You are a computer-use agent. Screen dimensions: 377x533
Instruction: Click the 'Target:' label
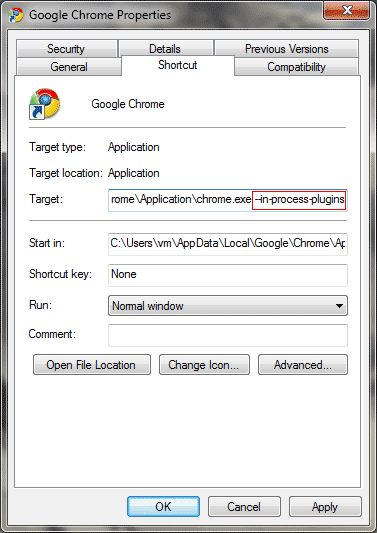click(x=46, y=199)
